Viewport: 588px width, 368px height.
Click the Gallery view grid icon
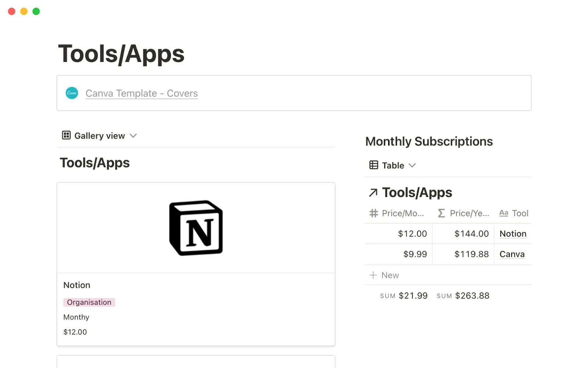66,135
